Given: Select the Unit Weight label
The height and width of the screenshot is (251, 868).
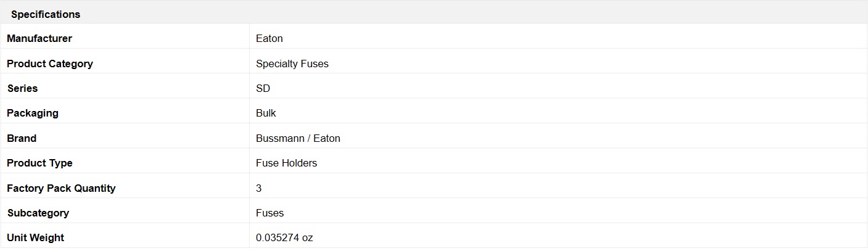Looking at the screenshot, I should pos(36,237).
